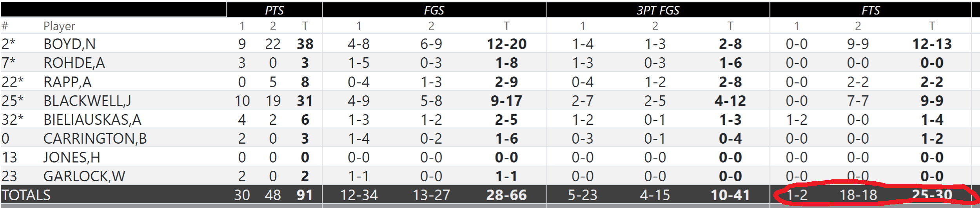Click the TOTALS row label

click(26, 195)
